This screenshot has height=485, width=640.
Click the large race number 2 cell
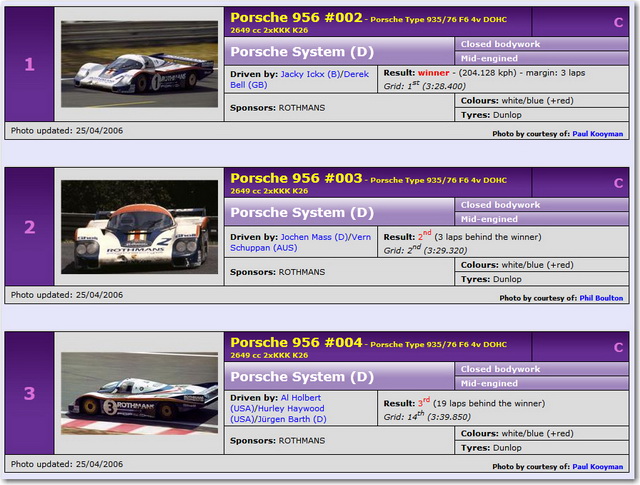(x=29, y=227)
